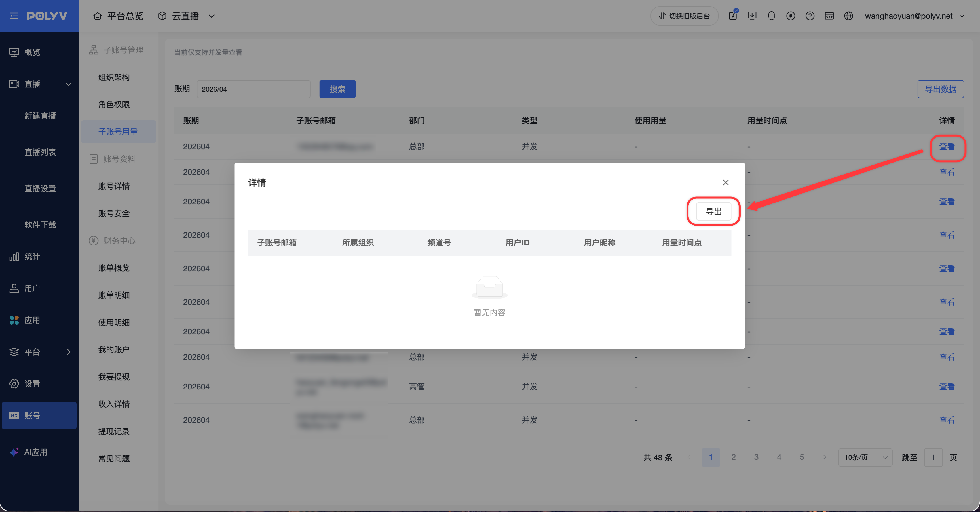Click the yen billing icon in the top bar
The height and width of the screenshot is (512, 980).
[x=791, y=16]
